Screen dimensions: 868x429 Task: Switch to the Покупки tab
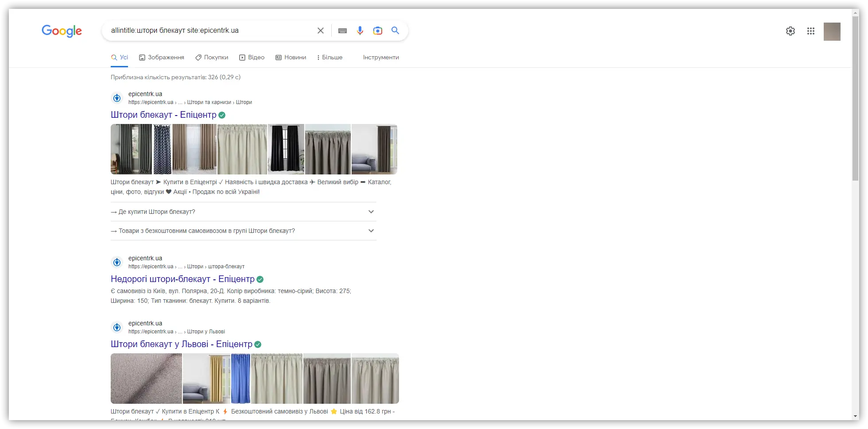(x=212, y=58)
